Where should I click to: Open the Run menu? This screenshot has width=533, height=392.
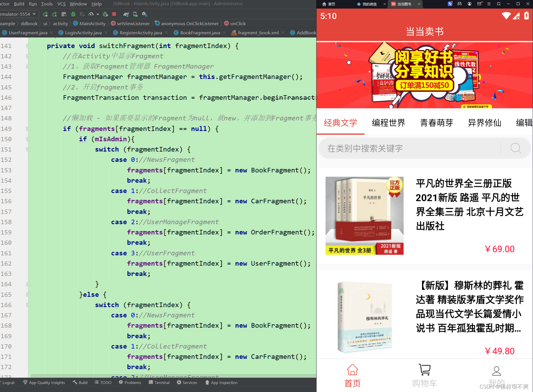pyautogui.click(x=33, y=4)
